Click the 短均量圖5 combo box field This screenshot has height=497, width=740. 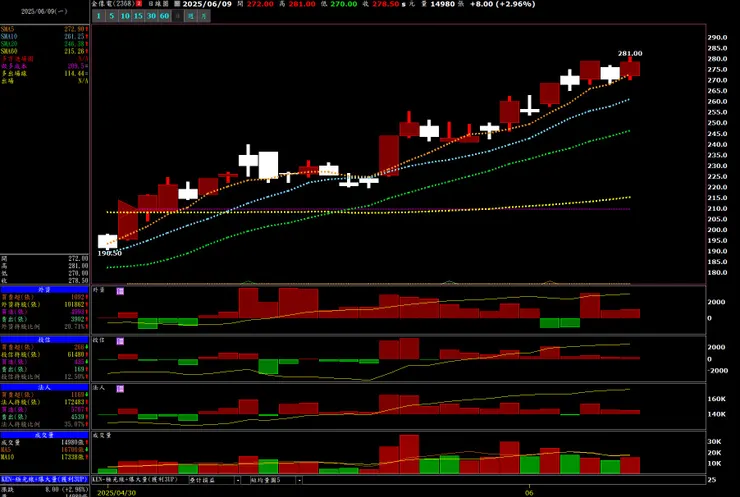click(276, 480)
